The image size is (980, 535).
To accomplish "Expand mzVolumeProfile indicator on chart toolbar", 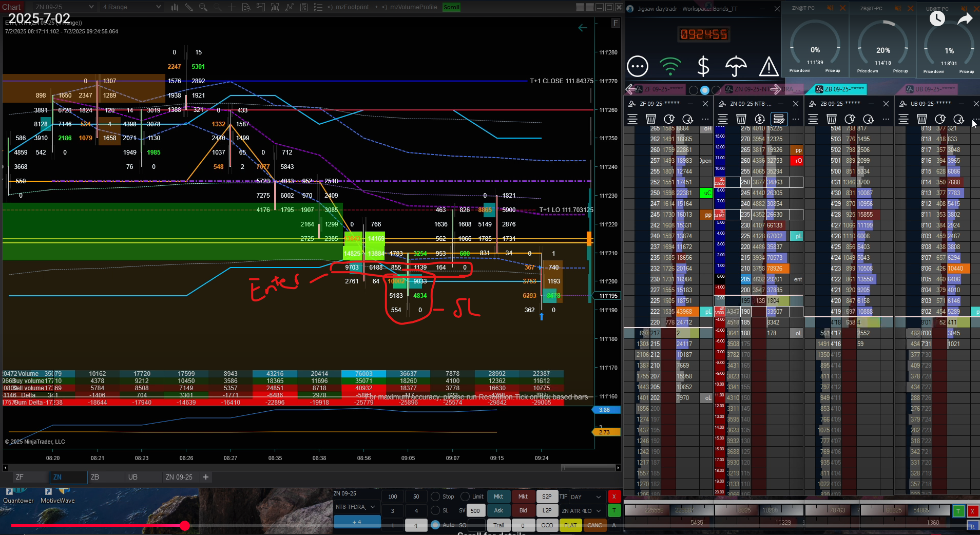I will [410, 7].
